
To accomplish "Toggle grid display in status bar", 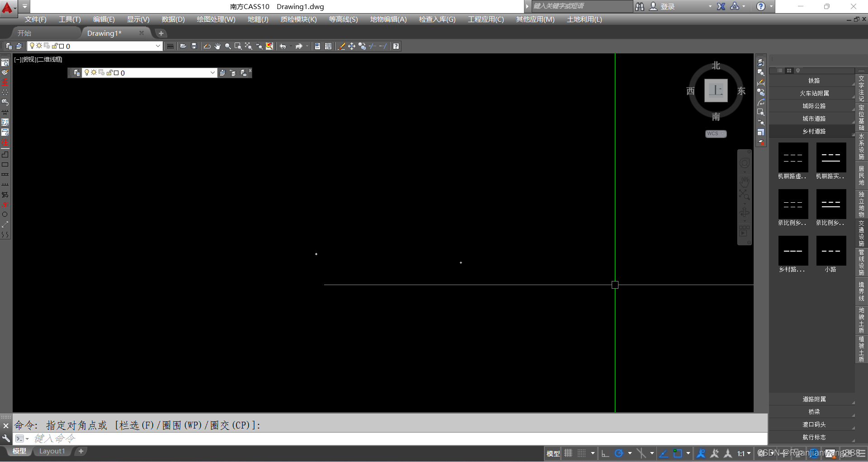I will pyautogui.click(x=568, y=453).
